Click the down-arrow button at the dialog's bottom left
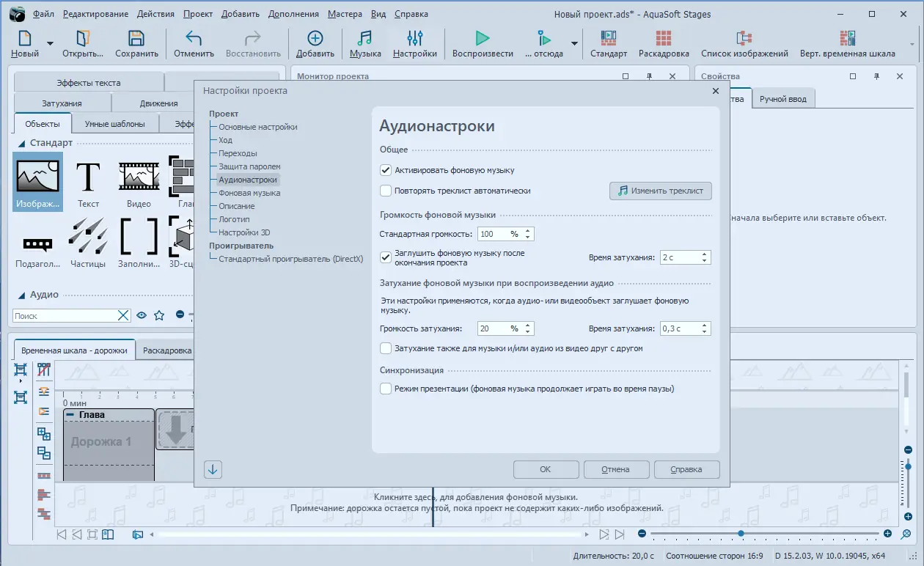 pyautogui.click(x=213, y=469)
